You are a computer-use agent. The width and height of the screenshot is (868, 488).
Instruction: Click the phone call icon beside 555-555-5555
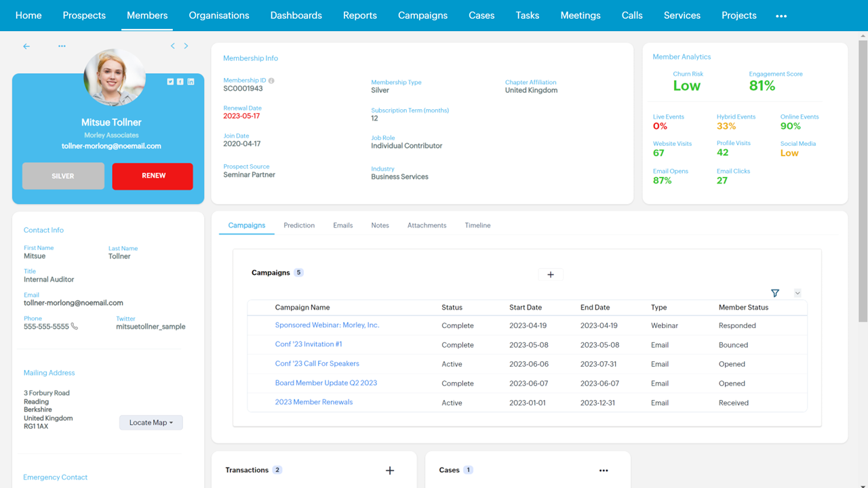tap(75, 326)
